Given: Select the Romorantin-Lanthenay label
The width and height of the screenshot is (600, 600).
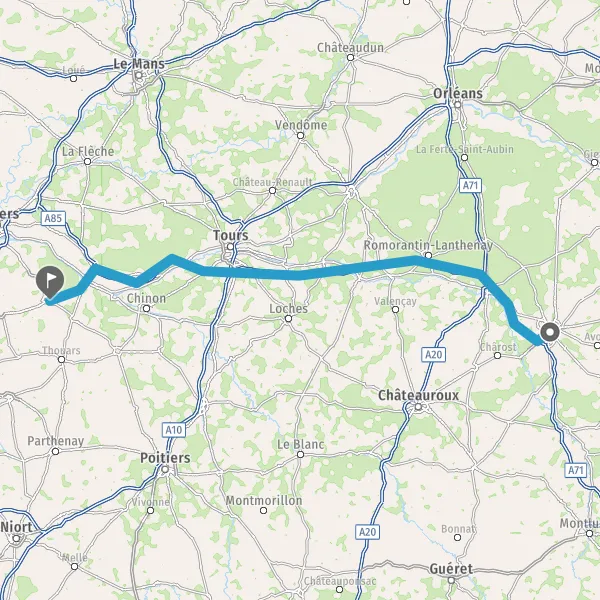Looking at the screenshot, I should point(428,245).
